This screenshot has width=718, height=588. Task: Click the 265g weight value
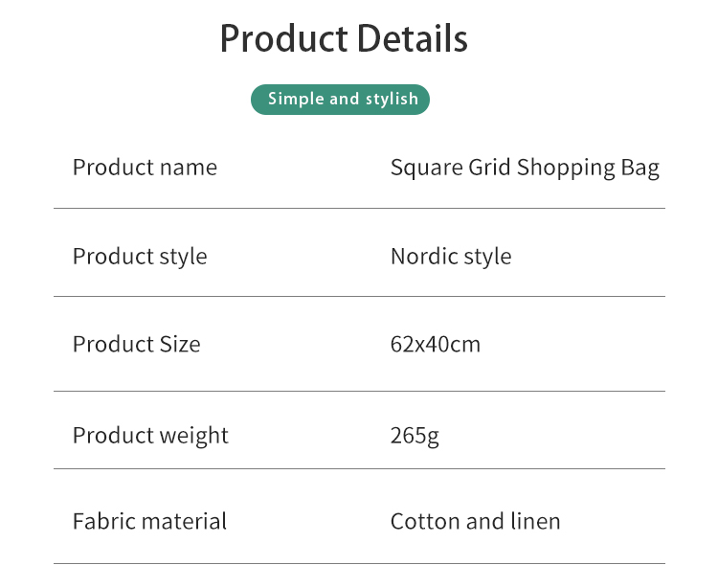click(x=415, y=436)
